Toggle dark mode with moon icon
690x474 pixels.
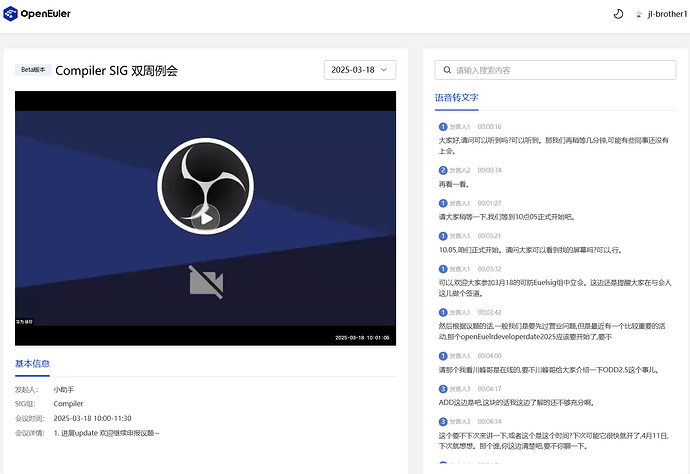tap(617, 14)
